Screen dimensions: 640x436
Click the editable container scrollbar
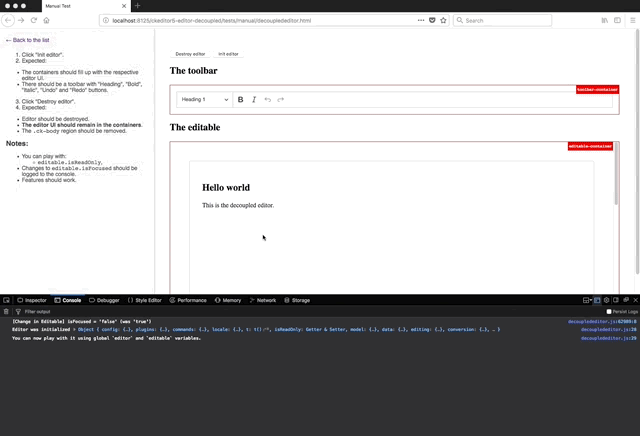click(x=616, y=174)
